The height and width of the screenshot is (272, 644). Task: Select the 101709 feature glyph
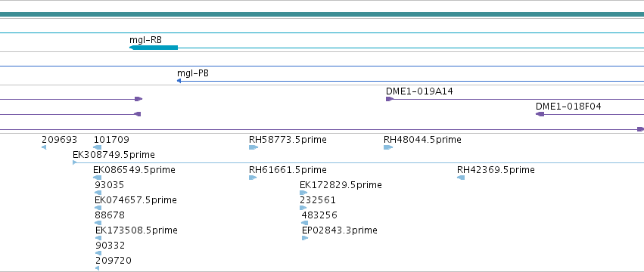click(98, 147)
